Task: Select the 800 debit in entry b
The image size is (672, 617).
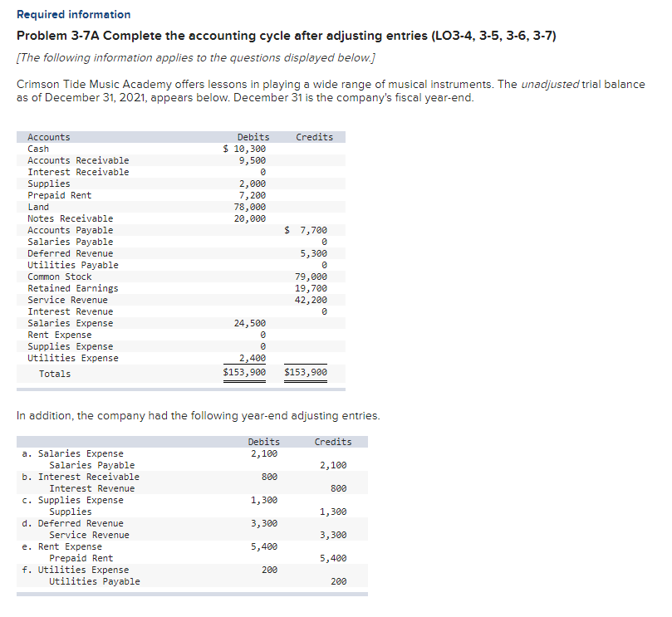Action: point(270,477)
